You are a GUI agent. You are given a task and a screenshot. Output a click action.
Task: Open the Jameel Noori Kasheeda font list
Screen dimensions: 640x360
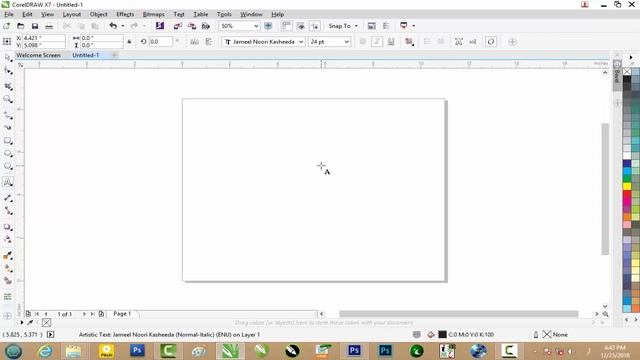301,42
